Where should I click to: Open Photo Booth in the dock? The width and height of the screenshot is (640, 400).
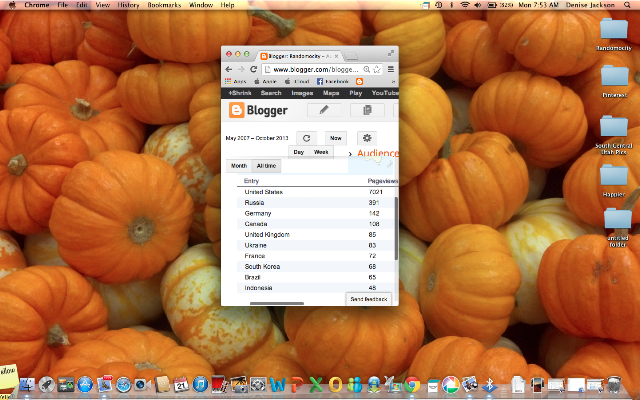219,384
